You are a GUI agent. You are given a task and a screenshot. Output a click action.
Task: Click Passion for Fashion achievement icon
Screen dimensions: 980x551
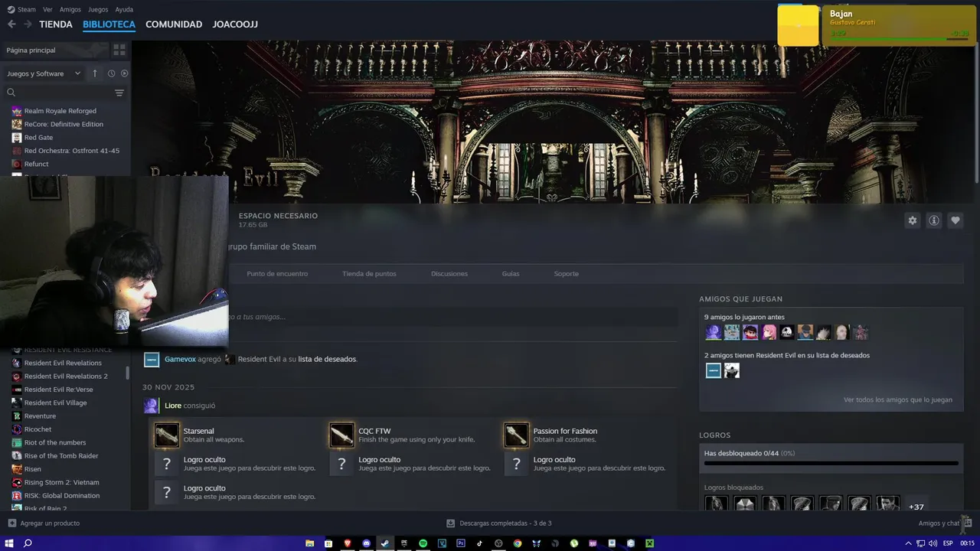point(517,435)
